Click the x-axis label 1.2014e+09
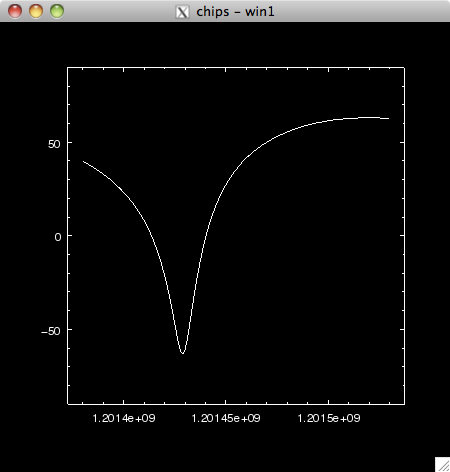 point(124,418)
